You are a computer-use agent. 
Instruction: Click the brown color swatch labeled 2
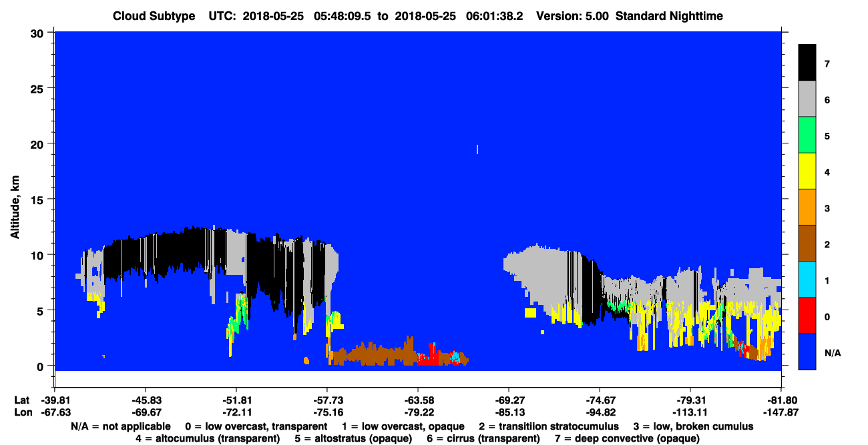click(x=807, y=243)
